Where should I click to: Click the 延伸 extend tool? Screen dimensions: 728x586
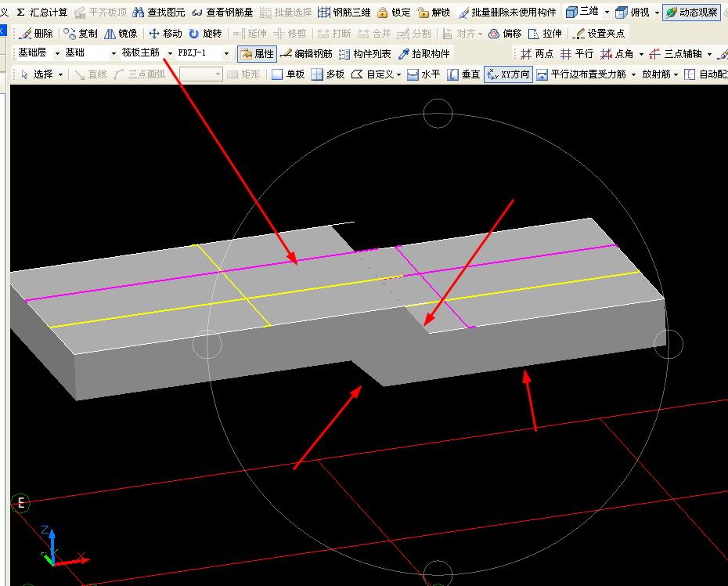[x=250, y=34]
